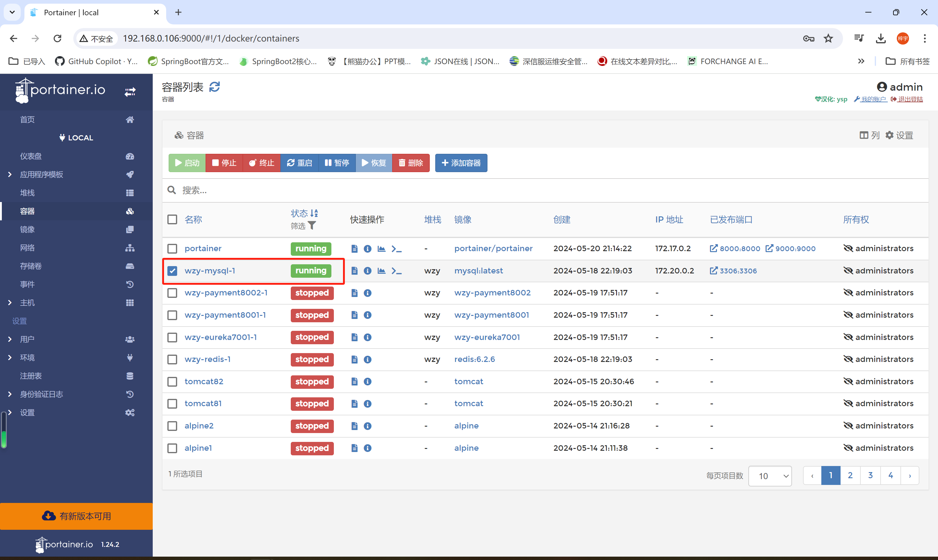Open the password key icon in address bar
The width and height of the screenshot is (938, 560).
point(808,38)
